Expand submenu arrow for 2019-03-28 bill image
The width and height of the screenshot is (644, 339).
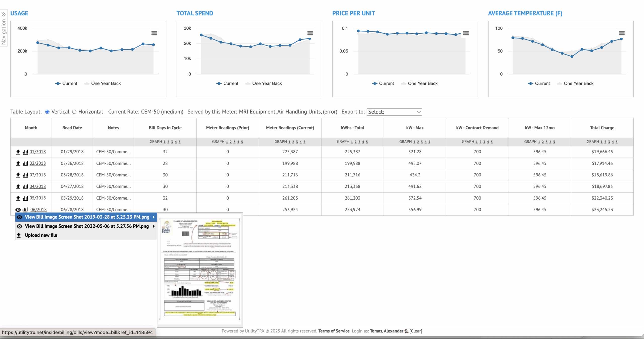154,217
